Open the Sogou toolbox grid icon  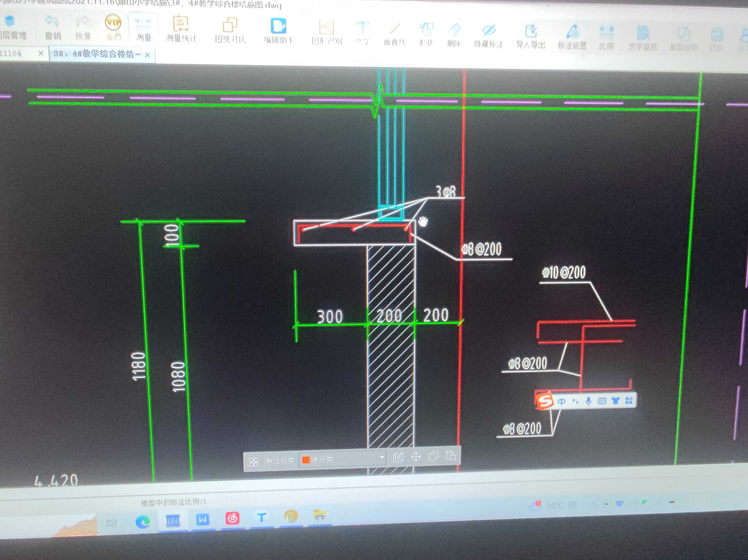(x=629, y=400)
